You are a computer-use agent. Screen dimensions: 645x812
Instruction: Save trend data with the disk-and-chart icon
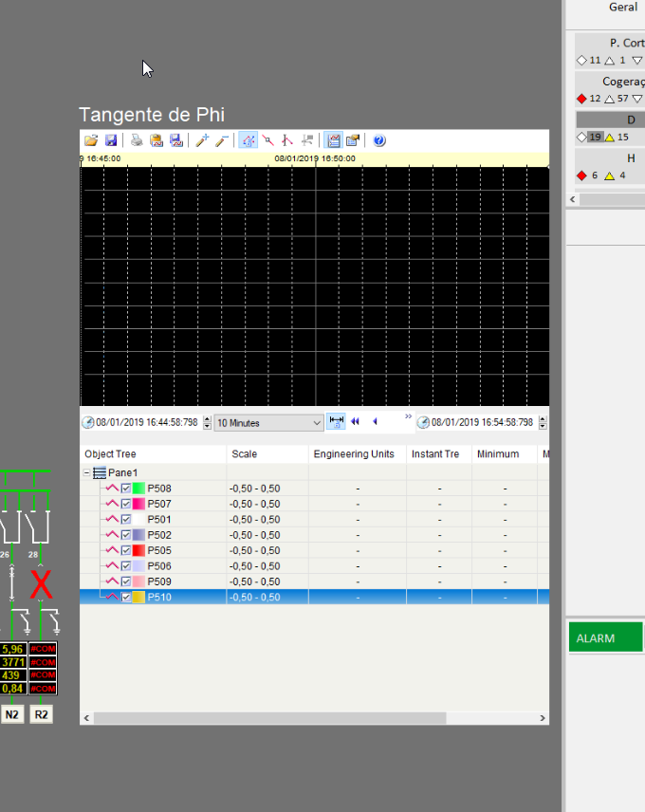coord(176,140)
